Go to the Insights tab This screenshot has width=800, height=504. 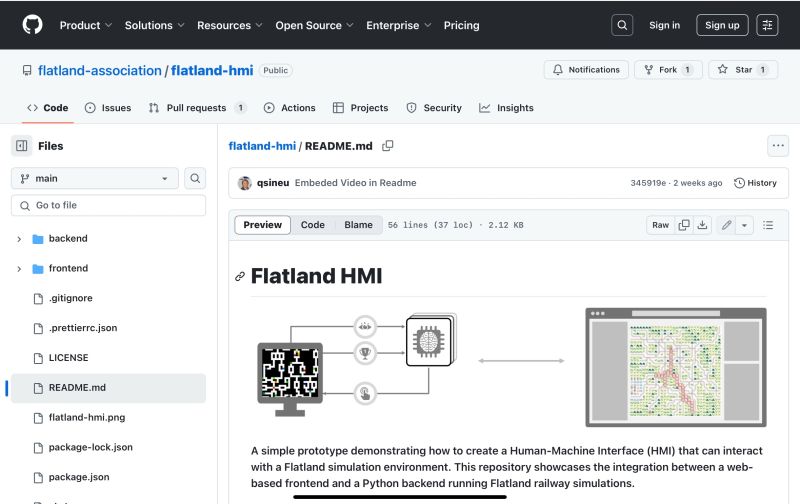[506, 108]
